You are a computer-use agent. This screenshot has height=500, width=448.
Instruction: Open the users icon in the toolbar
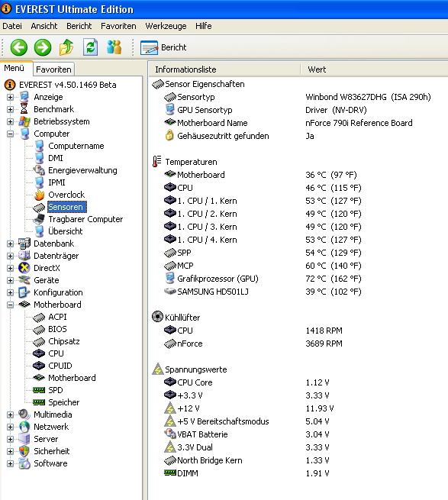point(114,47)
